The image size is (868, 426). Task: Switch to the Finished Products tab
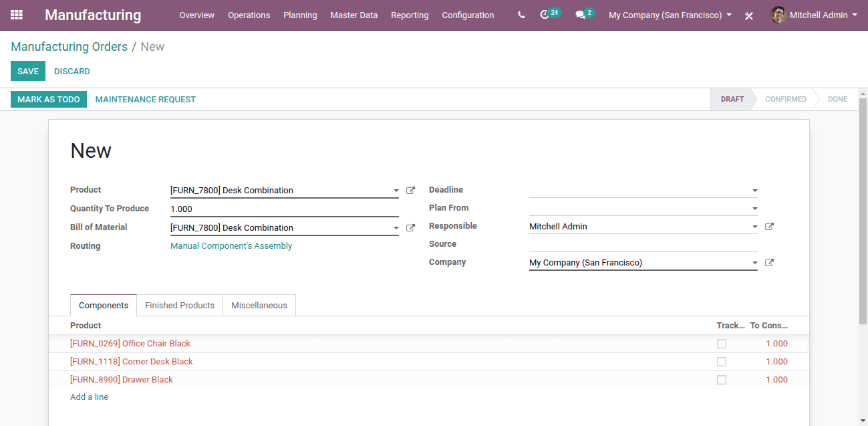point(180,305)
